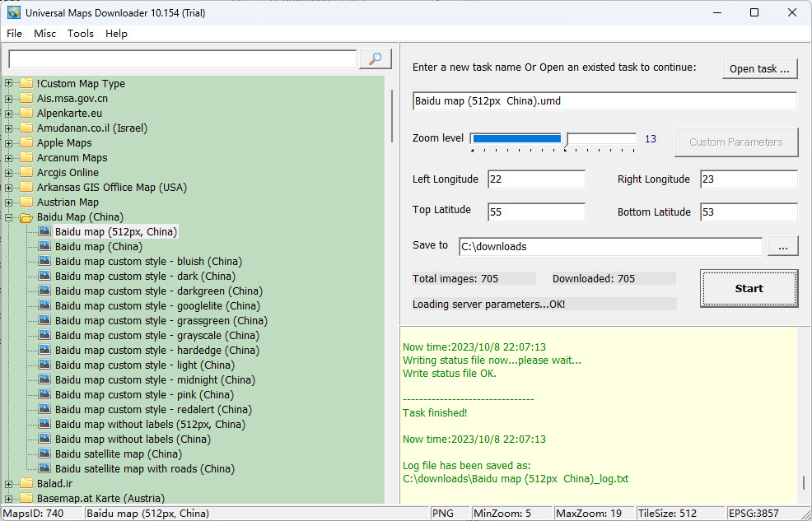Click the Zoom level slider handle
The width and height of the screenshot is (812, 521).
(567, 140)
